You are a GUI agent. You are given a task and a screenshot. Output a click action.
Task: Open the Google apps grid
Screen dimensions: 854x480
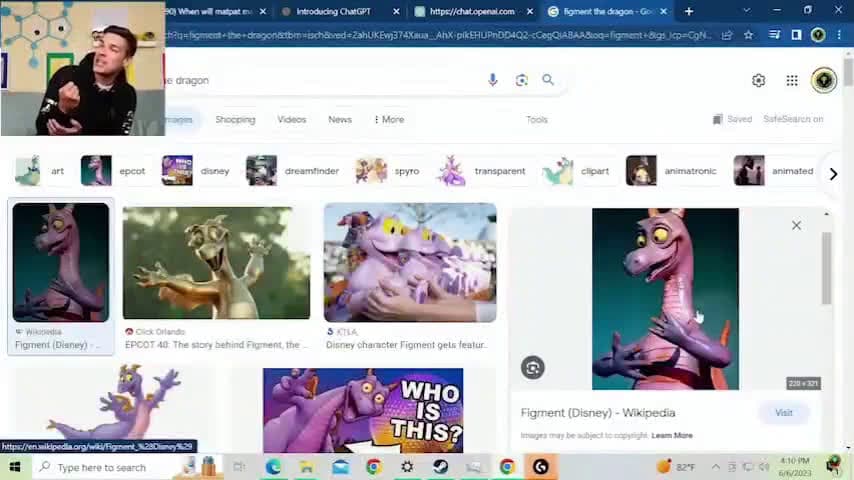pyautogui.click(x=792, y=81)
